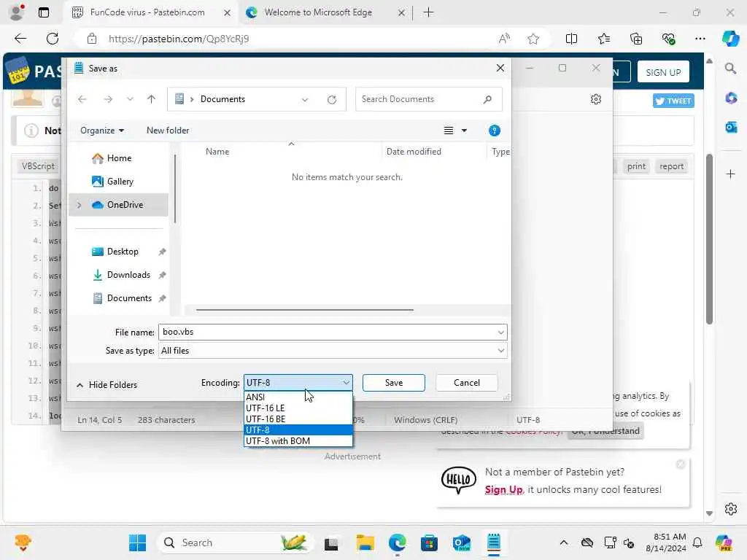Go up one folder level
Viewport: 747px width, 560px height.
point(151,99)
